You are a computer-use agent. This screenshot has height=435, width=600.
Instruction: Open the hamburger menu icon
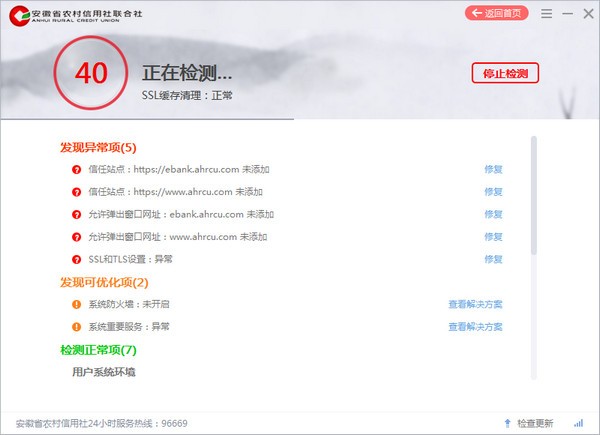click(546, 14)
